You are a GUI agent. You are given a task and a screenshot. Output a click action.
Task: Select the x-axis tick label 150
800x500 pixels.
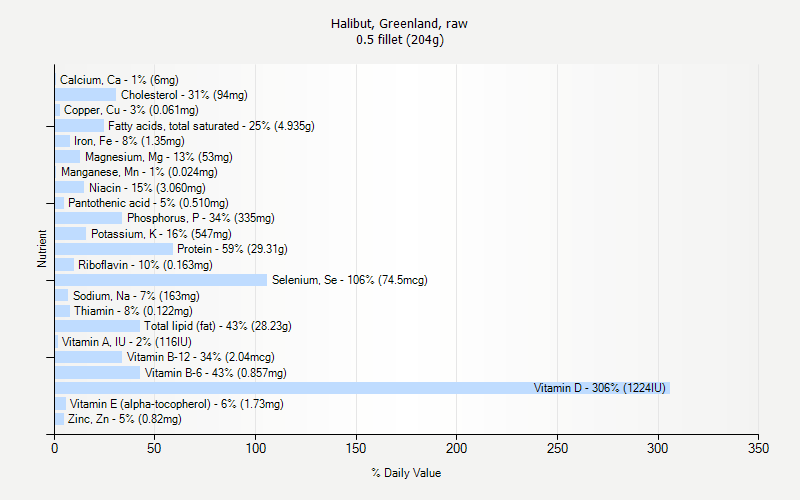(356, 448)
